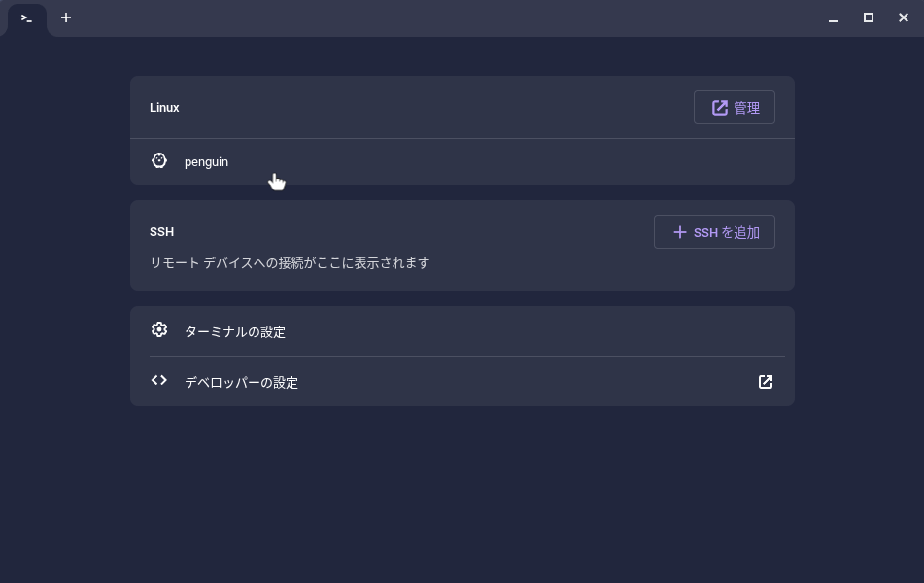This screenshot has height=583, width=924.
Task: Click the SSH section heading
Action: (x=161, y=232)
